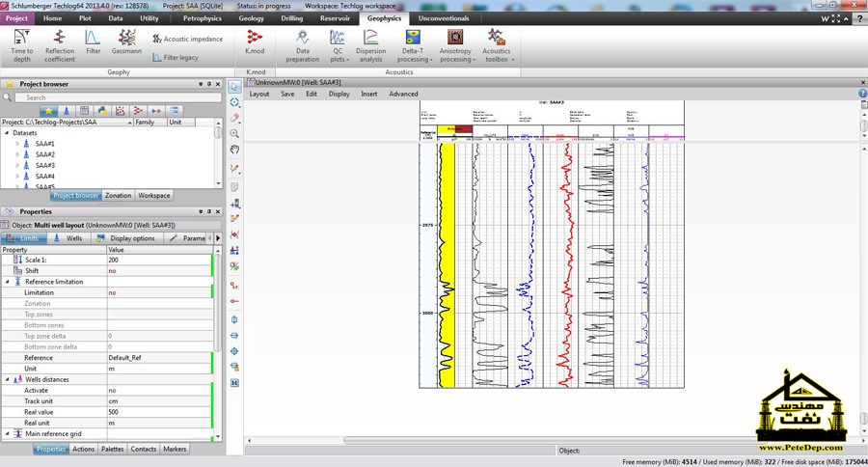Click the Reference value Default_Ref
The width and height of the screenshot is (868, 467).
click(x=159, y=358)
